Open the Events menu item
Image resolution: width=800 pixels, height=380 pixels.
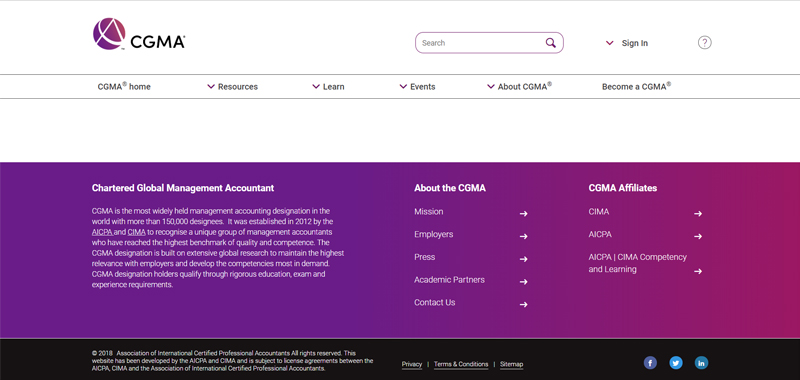pyautogui.click(x=423, y=87)
